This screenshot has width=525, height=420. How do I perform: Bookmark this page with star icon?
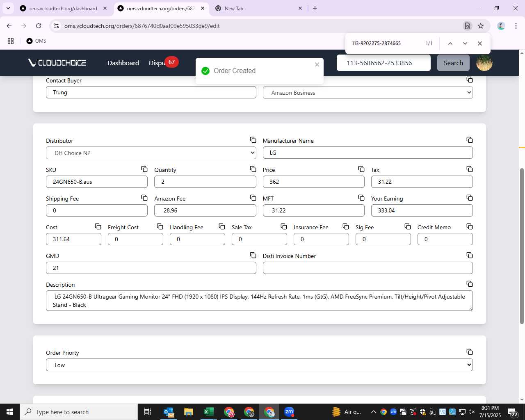coord(481,26)
